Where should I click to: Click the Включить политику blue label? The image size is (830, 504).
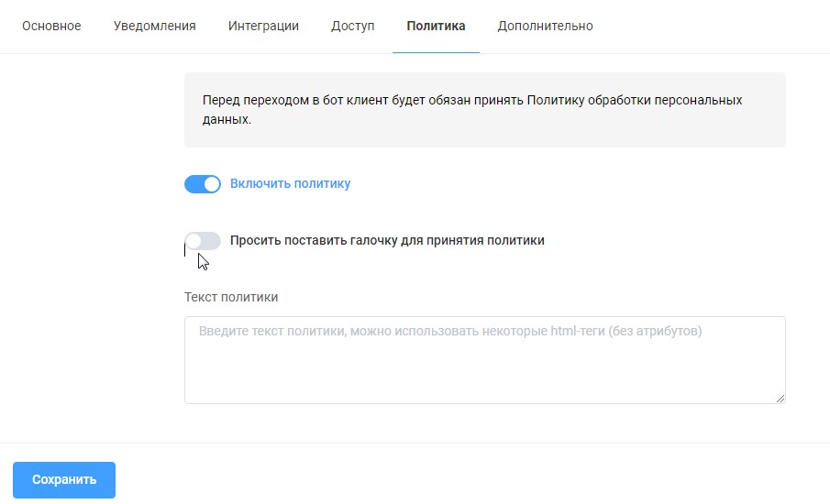click(290, 184)
